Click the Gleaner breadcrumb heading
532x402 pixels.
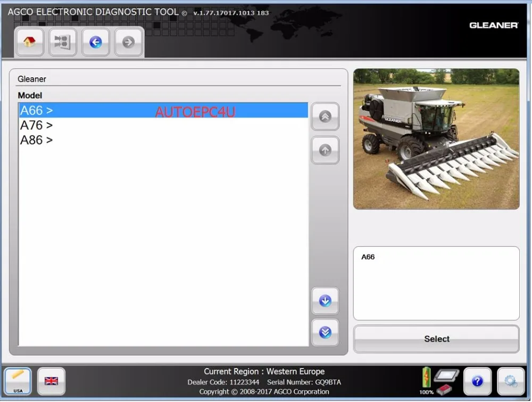(x=32, y=79)
